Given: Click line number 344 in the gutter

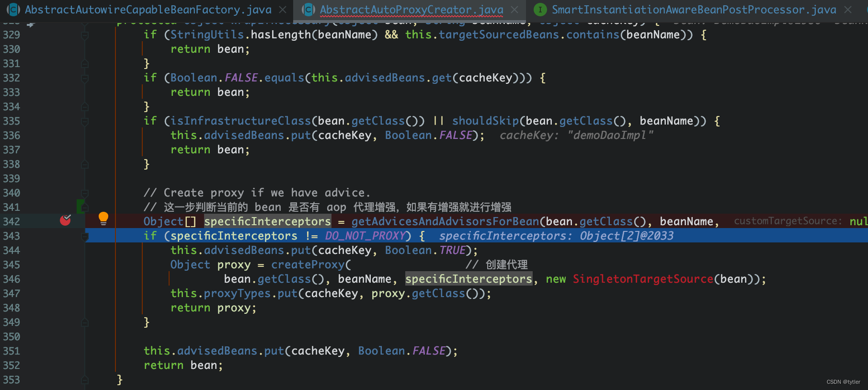Looking at the screenshot, I should pyautogui.click(x=11, y=251).
